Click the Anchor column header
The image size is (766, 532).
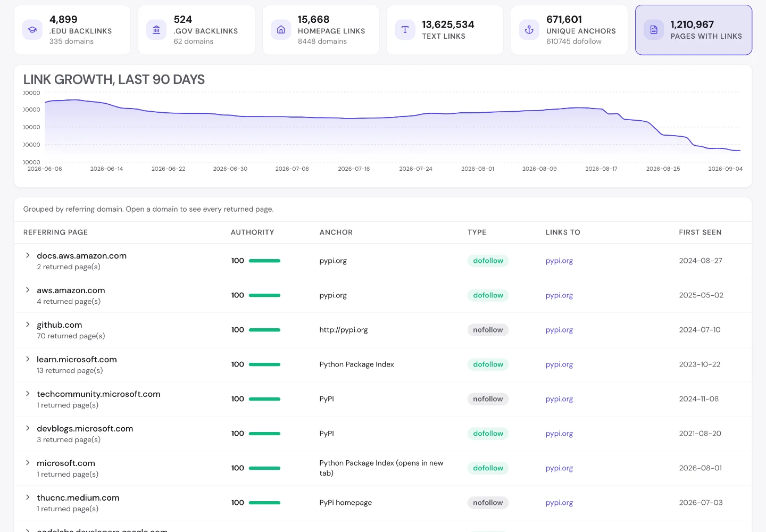tap(336, 232)
